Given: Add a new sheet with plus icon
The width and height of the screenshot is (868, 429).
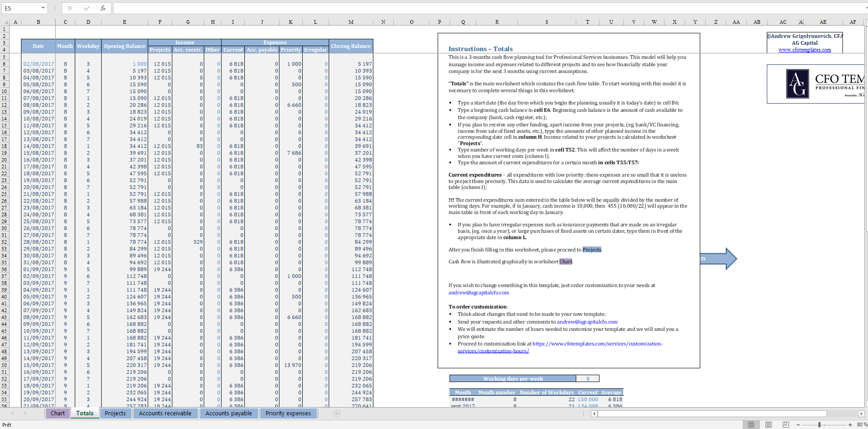Looking at the screenshot, I should [337, 413].
